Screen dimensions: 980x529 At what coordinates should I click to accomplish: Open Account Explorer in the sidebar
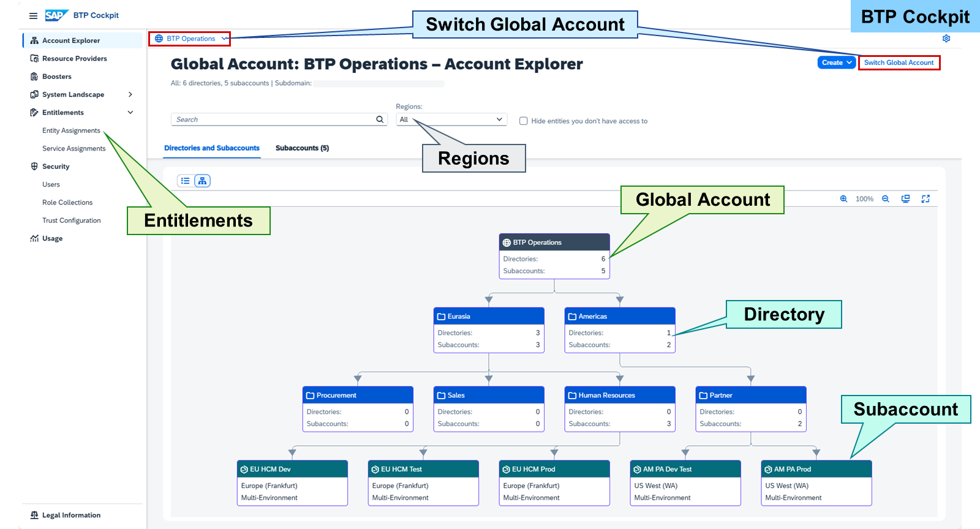point(83,40)
